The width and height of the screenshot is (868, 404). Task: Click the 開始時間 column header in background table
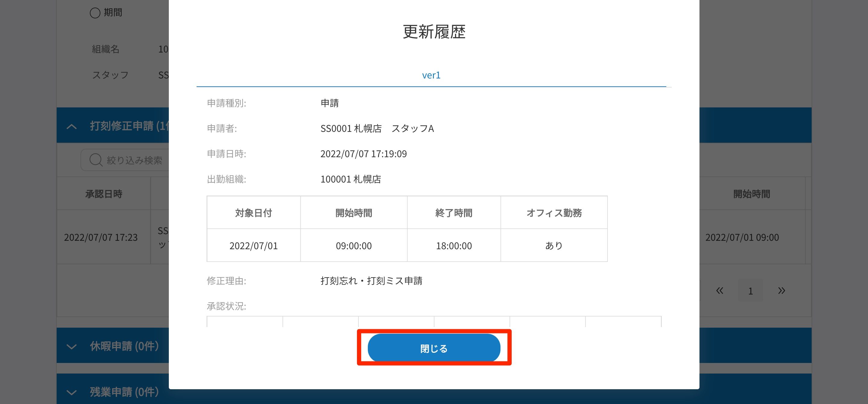[751, 194]
